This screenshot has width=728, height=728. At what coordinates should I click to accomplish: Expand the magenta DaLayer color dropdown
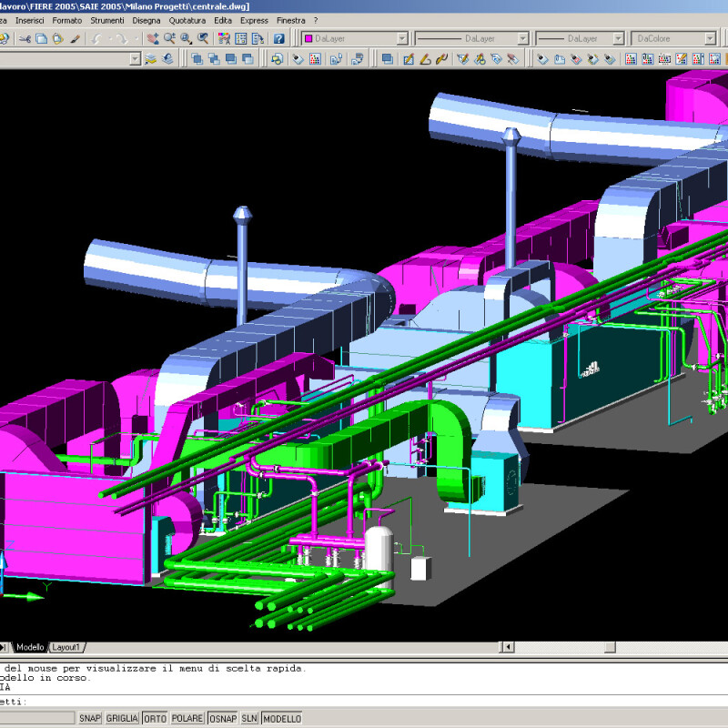pos(401,38)
